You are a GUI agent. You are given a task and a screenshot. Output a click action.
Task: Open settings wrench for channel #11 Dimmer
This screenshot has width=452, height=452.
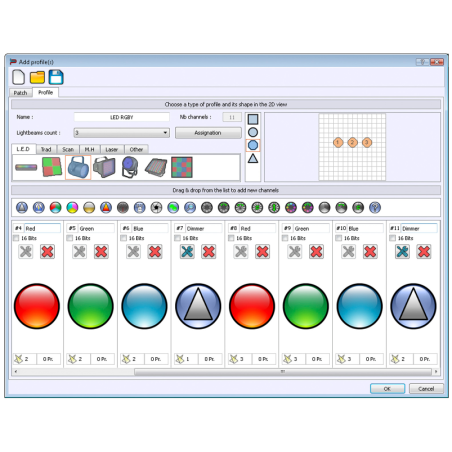(x=403, y=252)
